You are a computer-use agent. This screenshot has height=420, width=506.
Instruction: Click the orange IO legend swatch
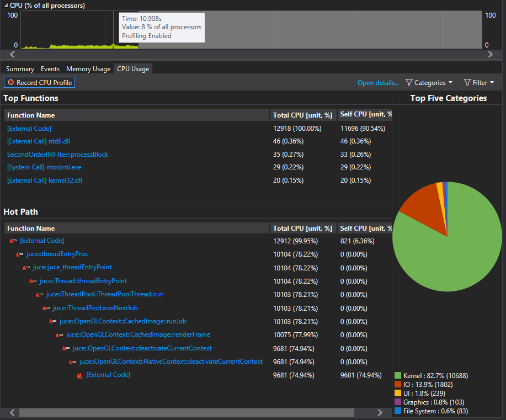(398, 385)
